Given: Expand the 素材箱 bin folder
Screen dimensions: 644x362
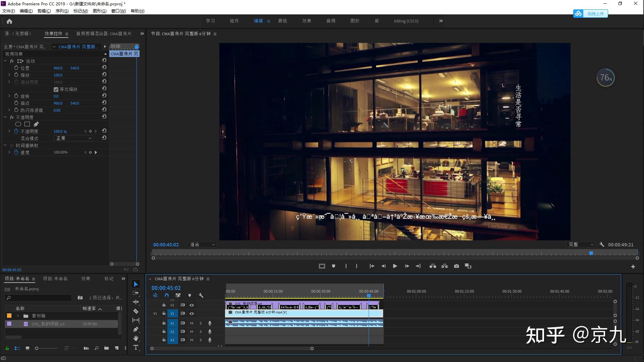Looking at the screenshot, I should (18, 316).
